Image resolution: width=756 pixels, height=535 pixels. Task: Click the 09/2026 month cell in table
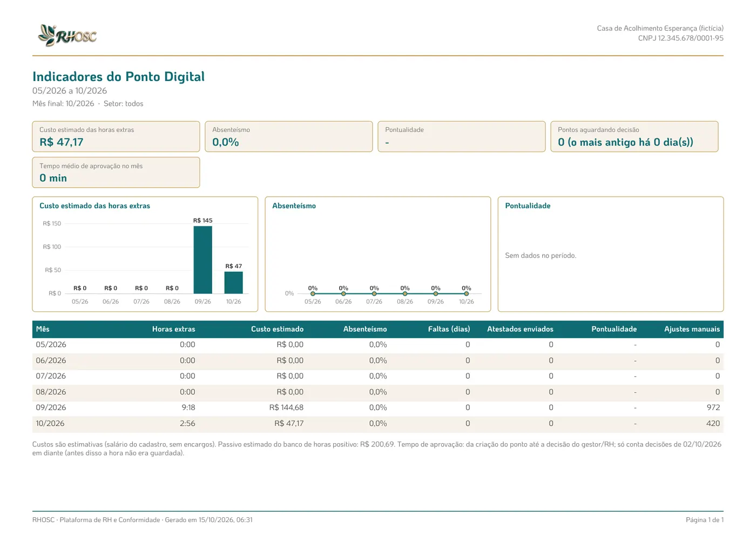coord(51,407)
